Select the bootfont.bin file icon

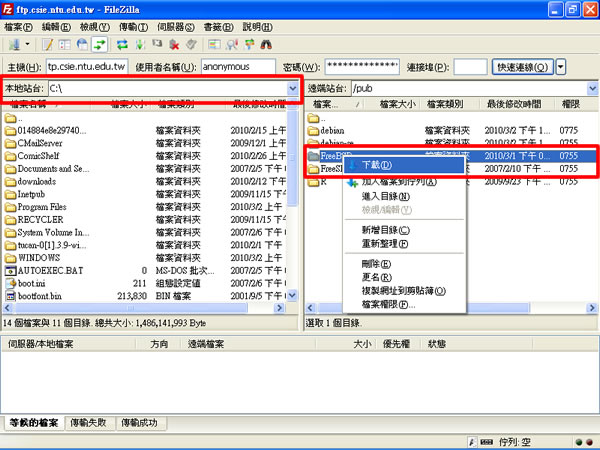point(10,296)
